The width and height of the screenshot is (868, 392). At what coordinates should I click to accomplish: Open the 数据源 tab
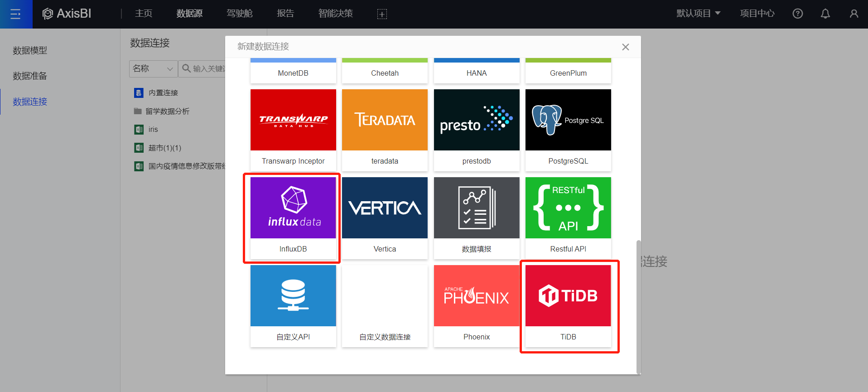pyautogui.click(x=189, y=14)
